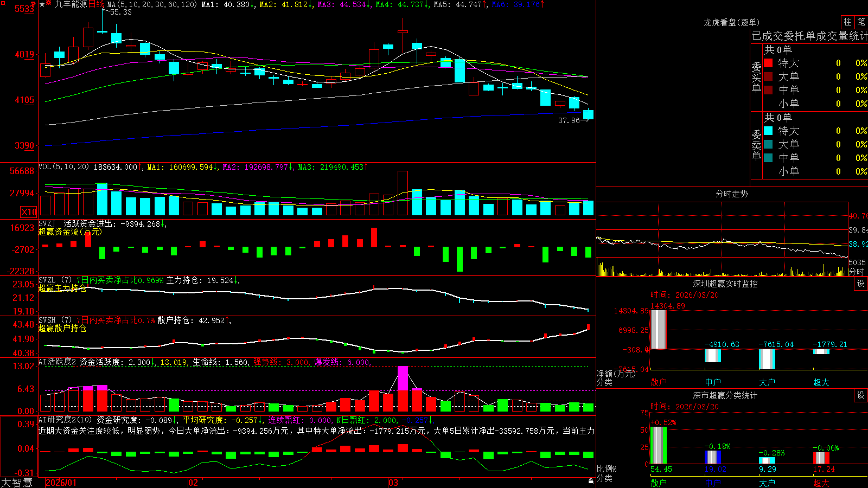Viewport: 868px width, 488px height.
Task: Click the 超赢散户持仓 label
Action: [62, 328]
